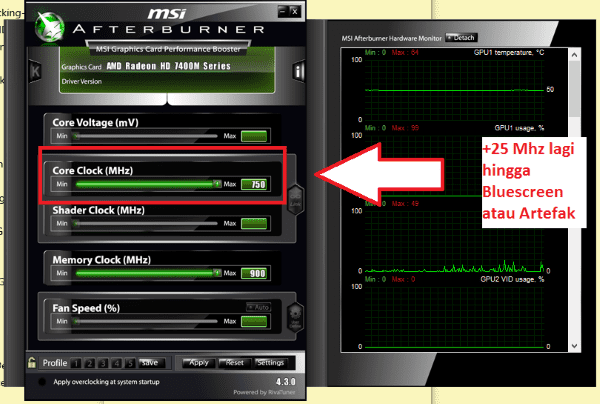The width and height of the screenshot is (600, 404).
Task: Click the Fan Speed value field
Action: pyautogui.click(x=254, y=321)
